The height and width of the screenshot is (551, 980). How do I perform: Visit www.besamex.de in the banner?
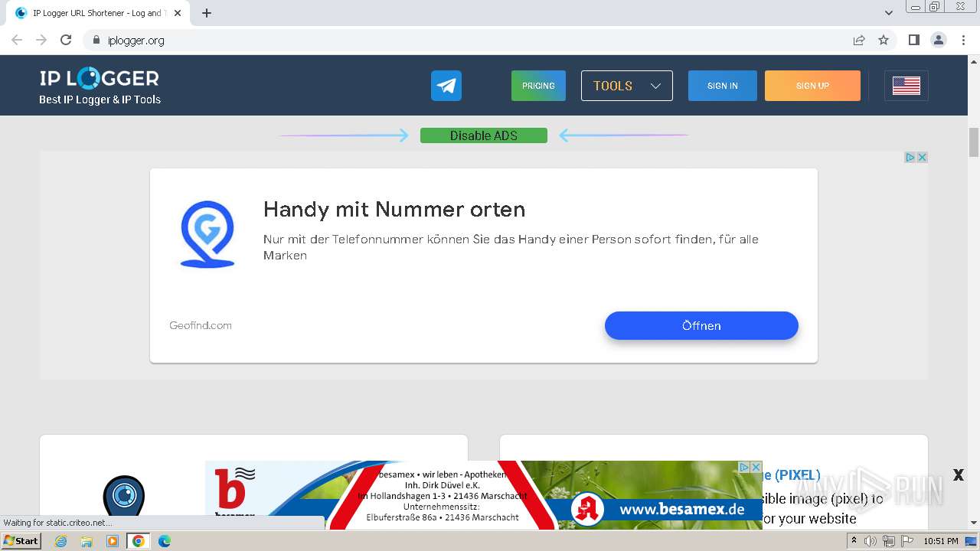[681, 509]
